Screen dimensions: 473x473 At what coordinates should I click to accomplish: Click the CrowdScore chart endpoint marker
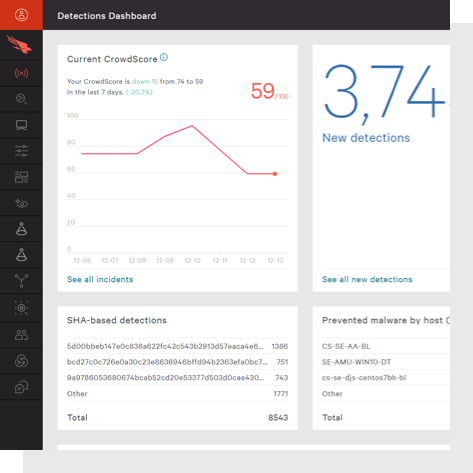(x=275, y=174)
